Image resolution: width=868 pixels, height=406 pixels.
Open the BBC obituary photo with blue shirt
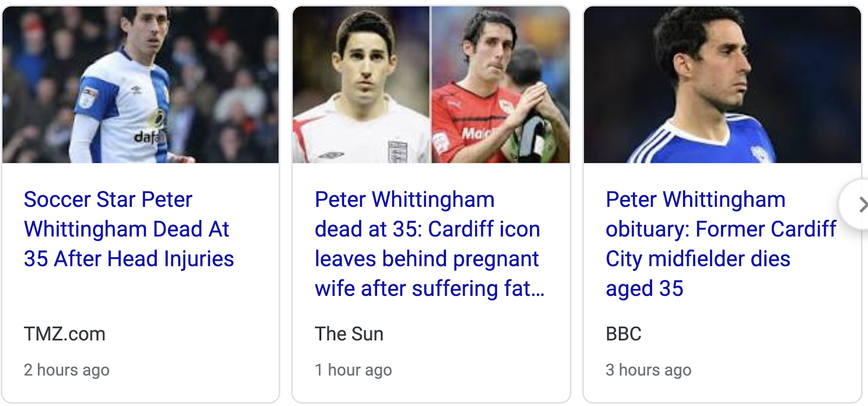pos(722,85)
